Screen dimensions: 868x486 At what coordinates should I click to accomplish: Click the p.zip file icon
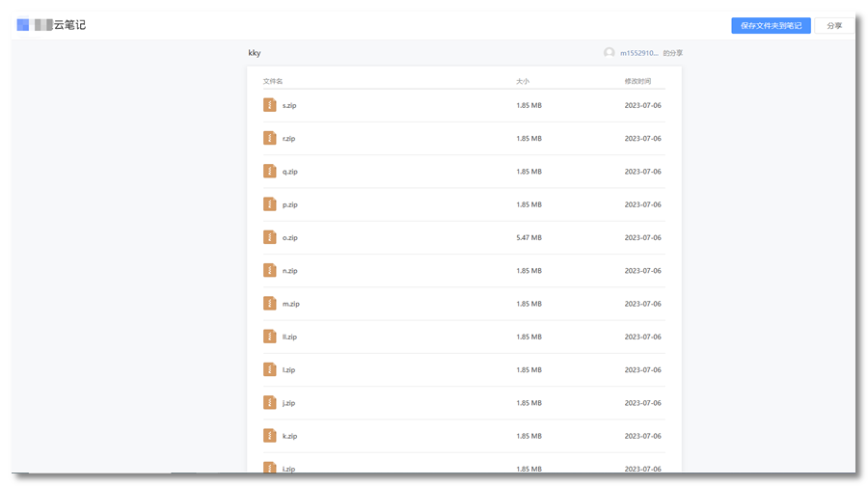tap(270, 204)
